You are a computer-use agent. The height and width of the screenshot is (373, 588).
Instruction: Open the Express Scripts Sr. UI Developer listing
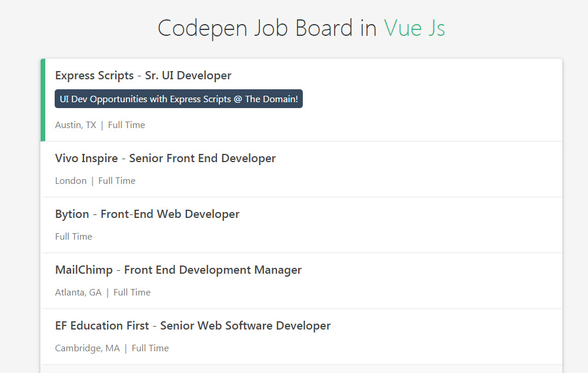tap(143, 75)
